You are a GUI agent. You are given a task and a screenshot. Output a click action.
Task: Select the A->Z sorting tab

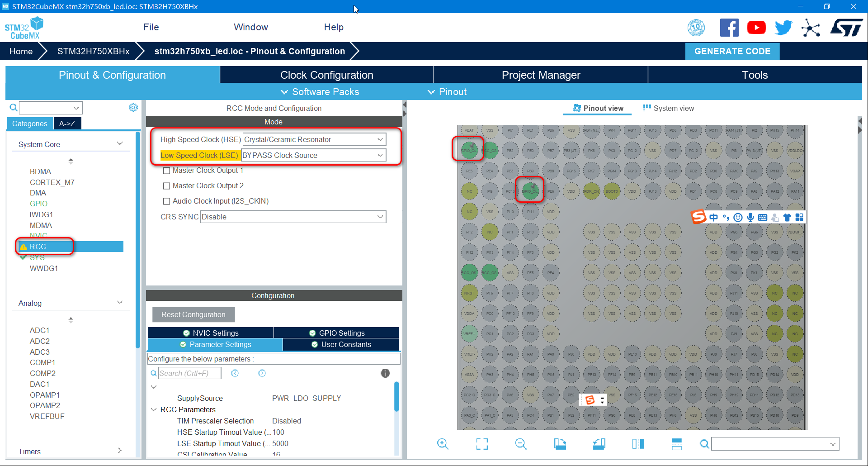tap(67, 124)
